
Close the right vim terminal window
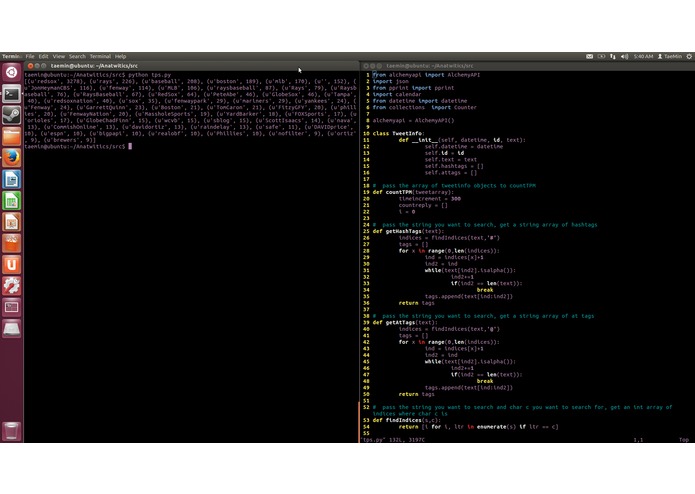pyautogui.click(x=366, y=66)
